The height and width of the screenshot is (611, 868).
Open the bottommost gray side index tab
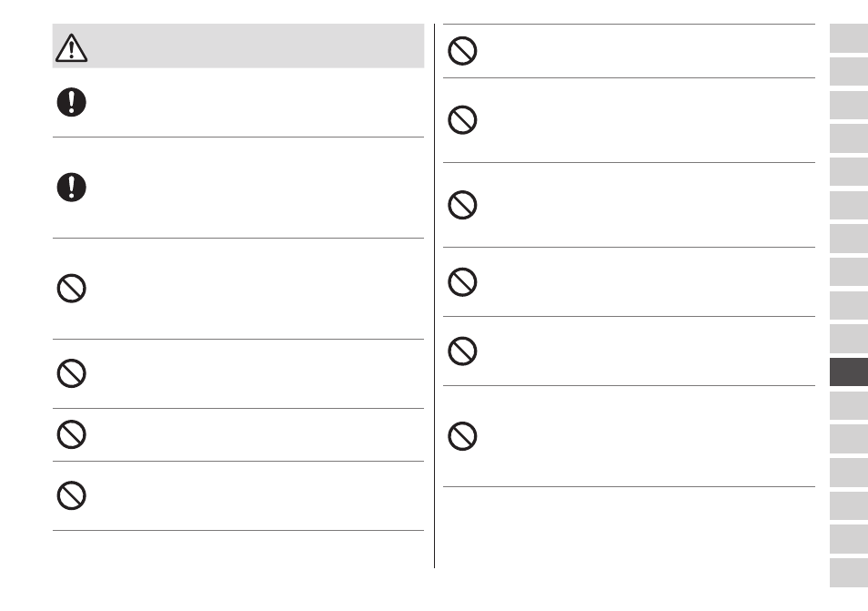(x=849, y=573)
